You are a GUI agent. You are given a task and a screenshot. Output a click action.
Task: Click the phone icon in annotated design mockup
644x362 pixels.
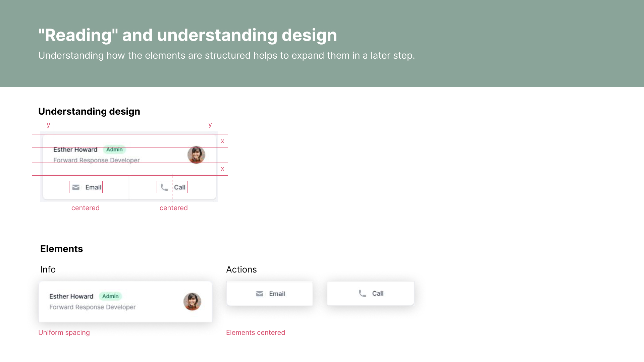point(164,187)
